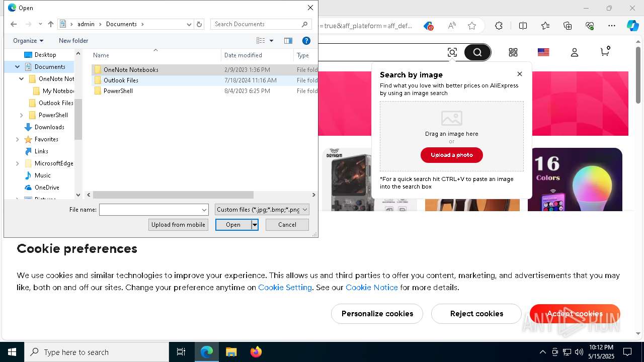Go up one folder level

(x=51, y=24)
